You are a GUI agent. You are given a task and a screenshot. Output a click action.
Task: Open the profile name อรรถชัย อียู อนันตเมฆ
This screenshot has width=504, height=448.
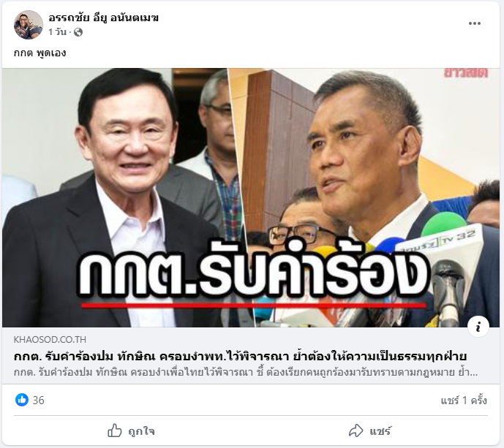(103, 18)
